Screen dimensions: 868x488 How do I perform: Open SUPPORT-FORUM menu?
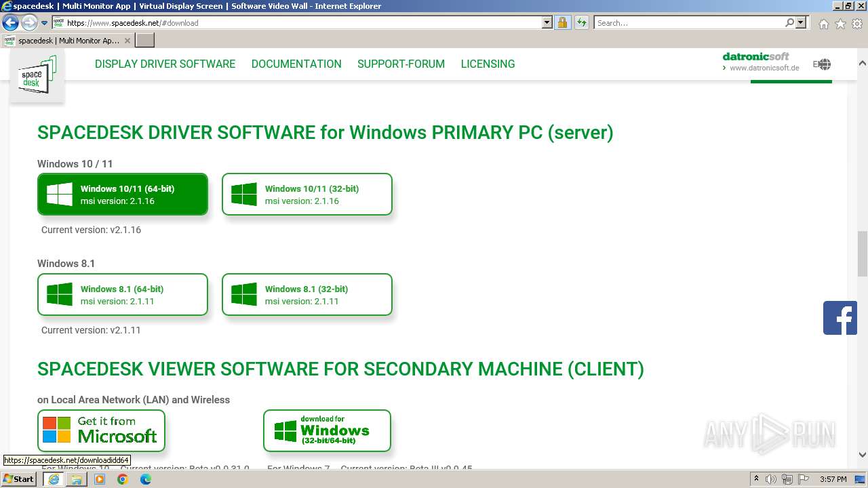(x=401, y=64)
